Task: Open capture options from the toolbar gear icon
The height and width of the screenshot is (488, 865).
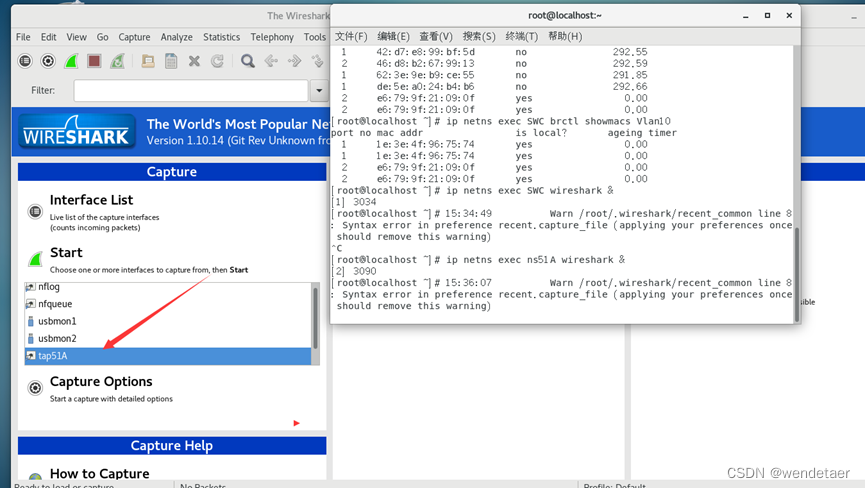Action: (x=48, y=61)
